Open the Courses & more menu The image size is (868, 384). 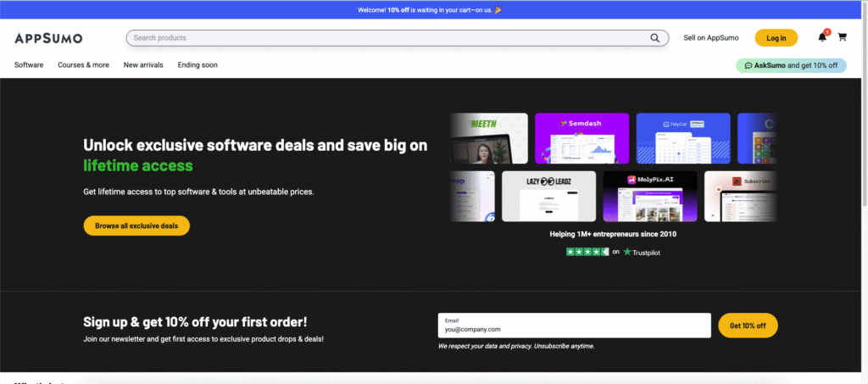point(84,64)
